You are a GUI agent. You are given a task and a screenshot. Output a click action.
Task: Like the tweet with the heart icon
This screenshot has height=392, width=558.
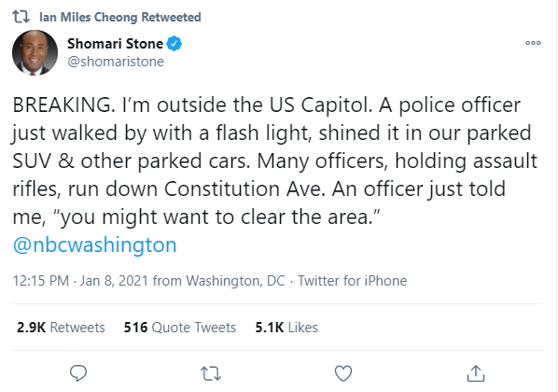click(x=343, y=373)
